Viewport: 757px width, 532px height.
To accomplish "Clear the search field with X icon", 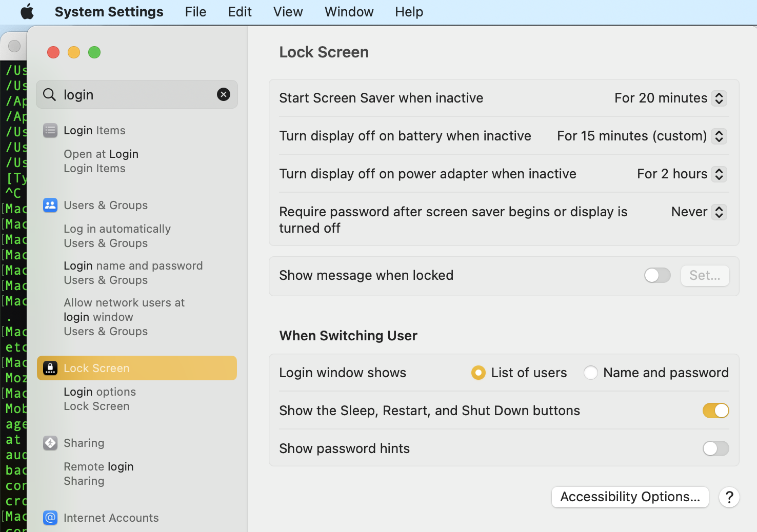I will pos(224,94).
